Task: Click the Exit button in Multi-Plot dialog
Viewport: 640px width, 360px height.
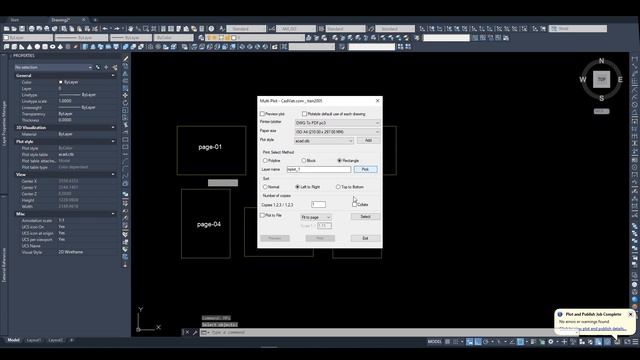Action: (x=365, y=238)
